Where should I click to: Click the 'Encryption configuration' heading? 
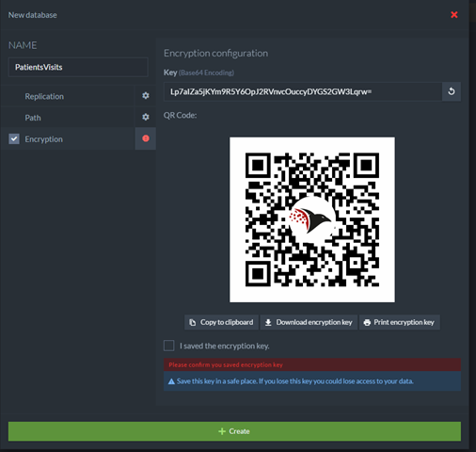215,53
